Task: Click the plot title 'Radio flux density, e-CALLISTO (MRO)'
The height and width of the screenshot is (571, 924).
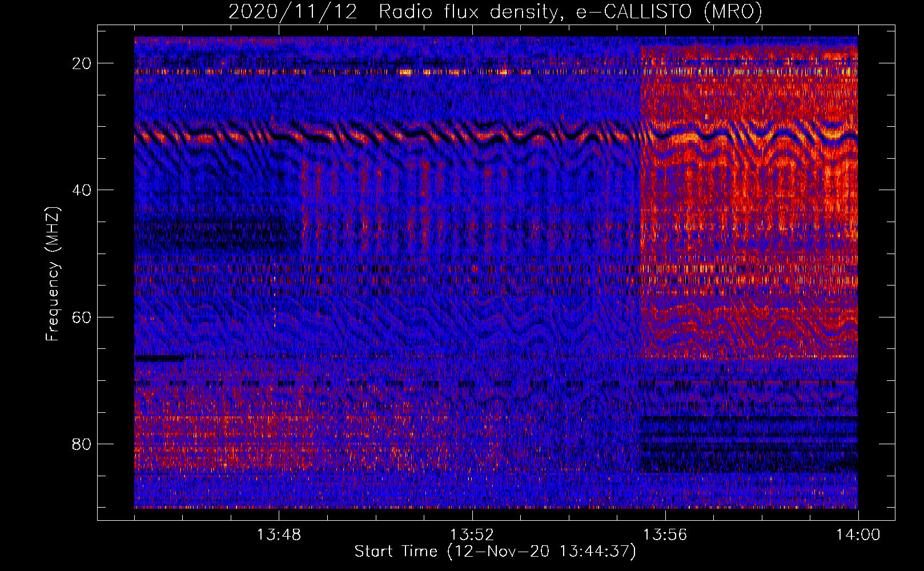Action: tap(571, 11)
